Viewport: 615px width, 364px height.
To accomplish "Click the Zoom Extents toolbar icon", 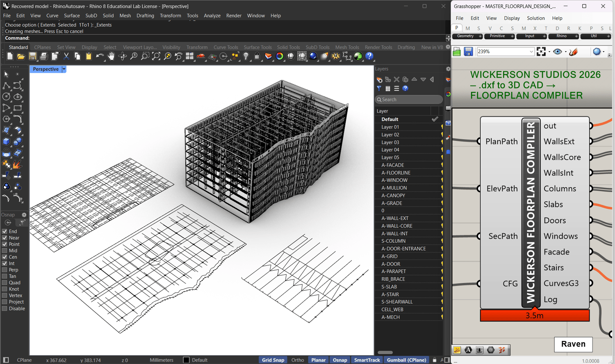I will 156,57.
